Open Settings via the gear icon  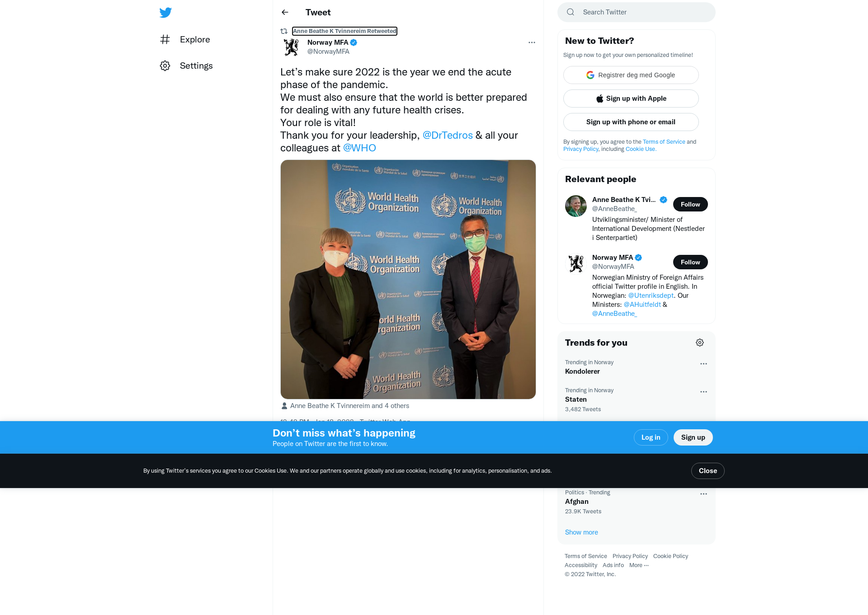coord(165,66)
